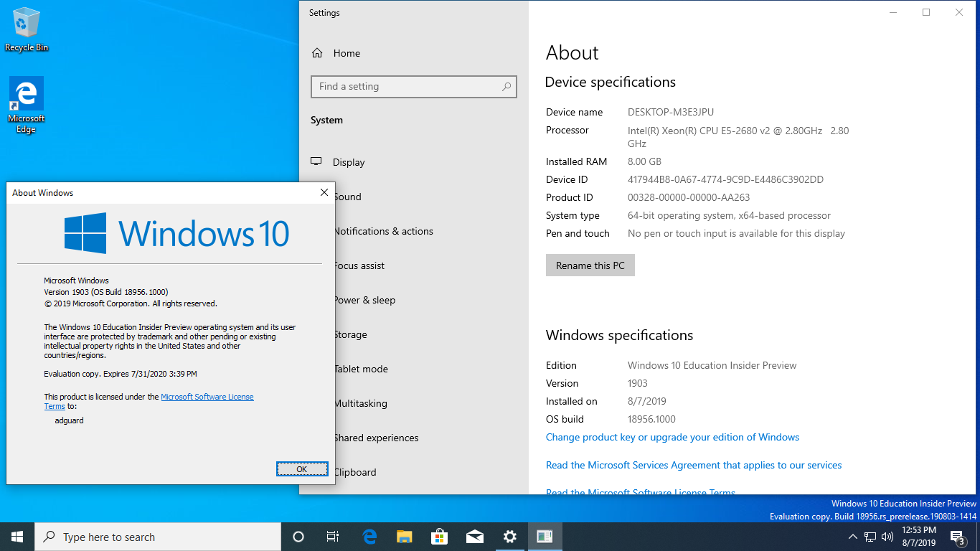Click the Home icon in Settings

pyautogui.click(x=317, y=53)
